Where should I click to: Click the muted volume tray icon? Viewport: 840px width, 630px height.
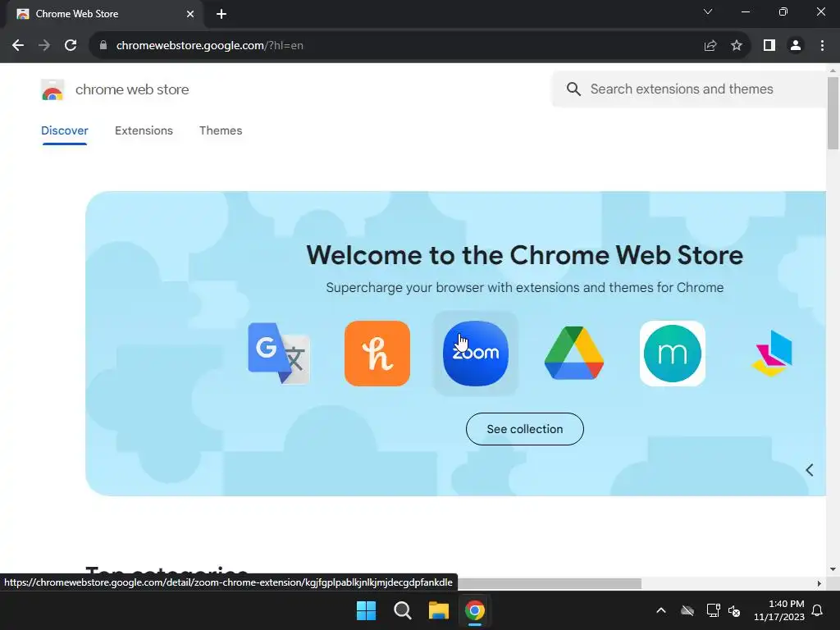(734, 610)
